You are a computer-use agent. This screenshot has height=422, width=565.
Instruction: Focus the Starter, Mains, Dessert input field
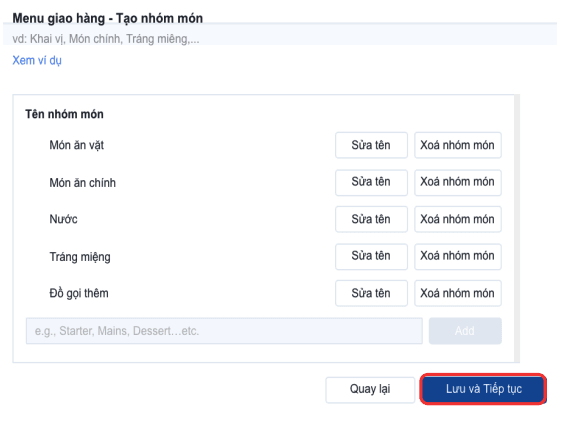(224, 331)
